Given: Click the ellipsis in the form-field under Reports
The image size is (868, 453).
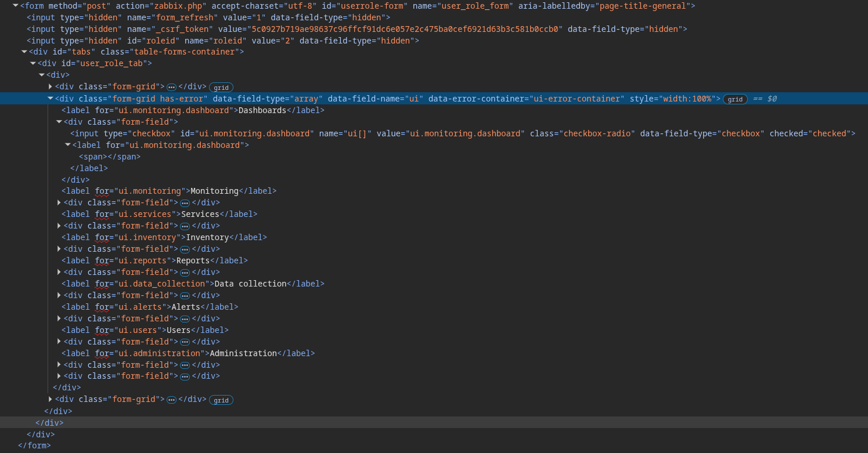Looking at the screenshot, I should click(x=185, y=273).
